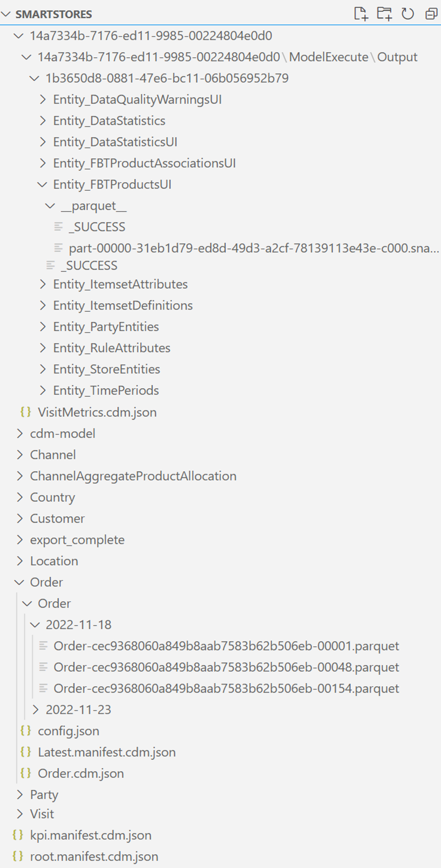The image size is (441, 868).
Task: Click the New Folder icon in header
Action: click(x=384, y=14)
